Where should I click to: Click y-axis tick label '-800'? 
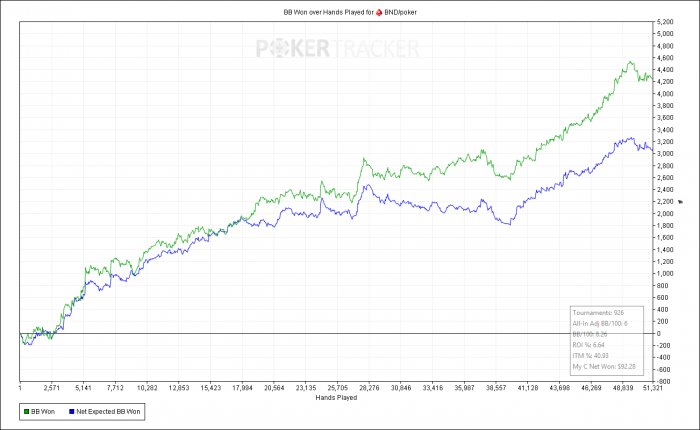(x=663, y=382)
